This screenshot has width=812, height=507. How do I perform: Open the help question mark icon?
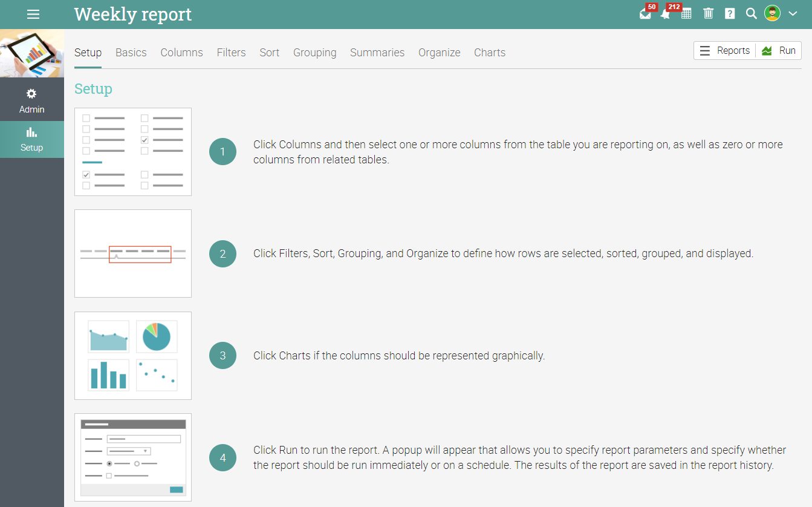point(730,13)
